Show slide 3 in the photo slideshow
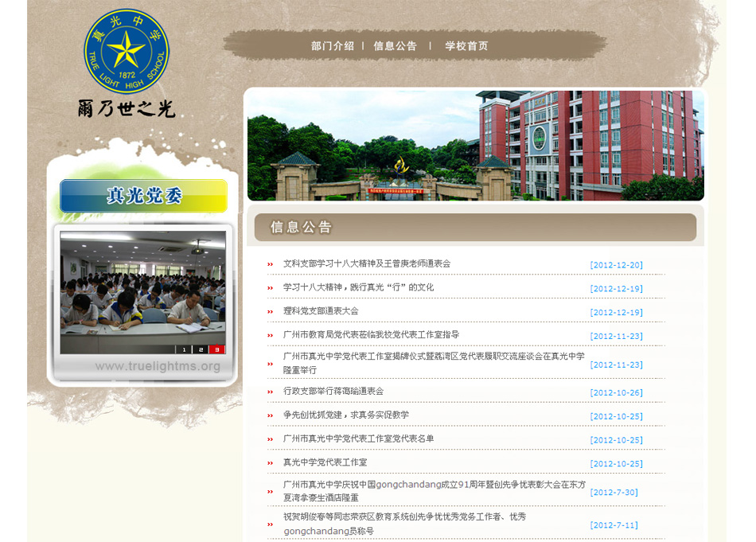 (217, 349)
